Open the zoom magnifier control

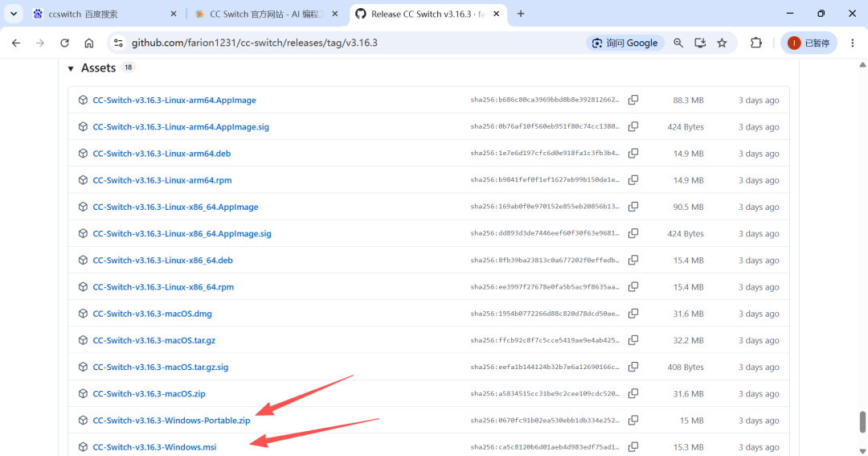click(678, 43)
